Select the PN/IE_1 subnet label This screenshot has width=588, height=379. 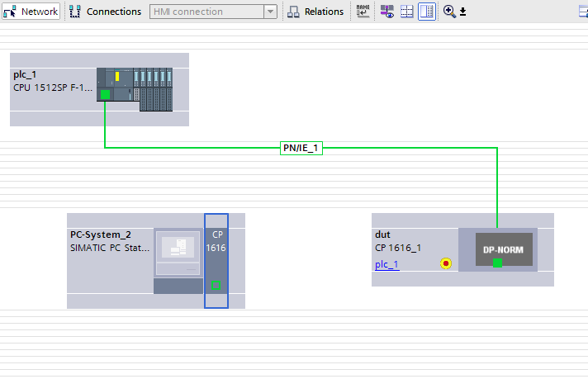301,148
